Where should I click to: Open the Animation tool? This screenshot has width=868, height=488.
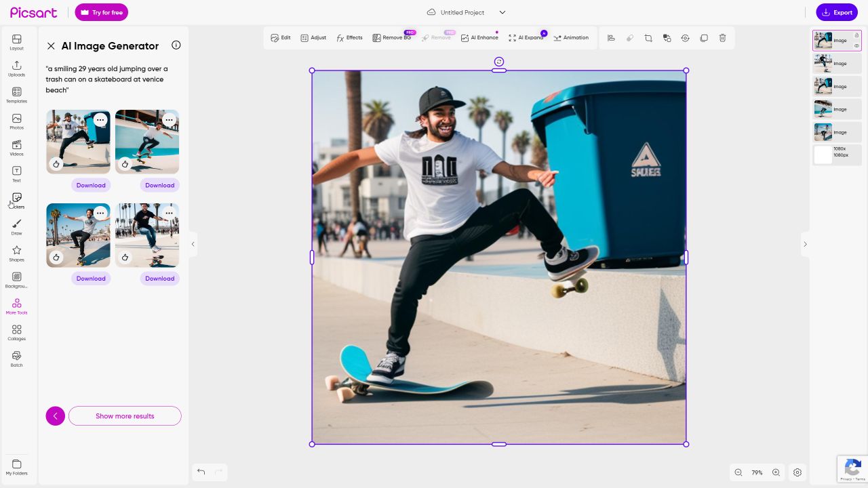(571, 38)
